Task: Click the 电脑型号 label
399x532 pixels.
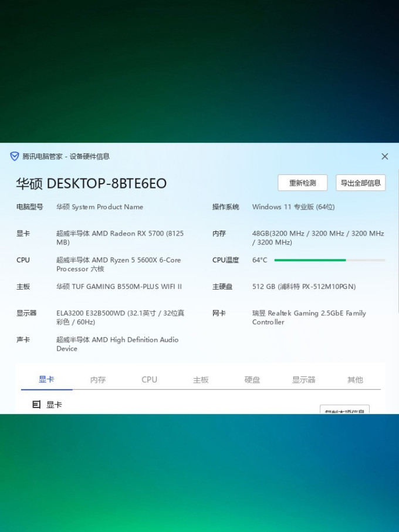Action: (x=30, y=207)
